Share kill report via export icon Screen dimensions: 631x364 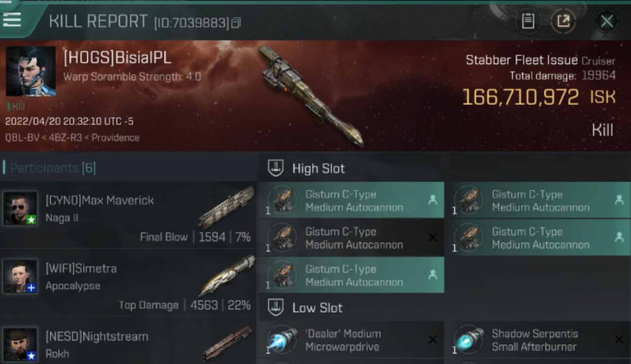point(563,21)
